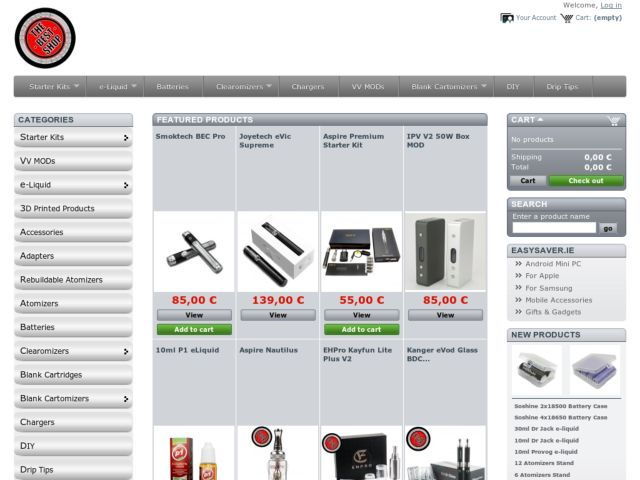
Task: Open EHPro Kayfun Lite Plus V2 image
Action: coord(362,453)
